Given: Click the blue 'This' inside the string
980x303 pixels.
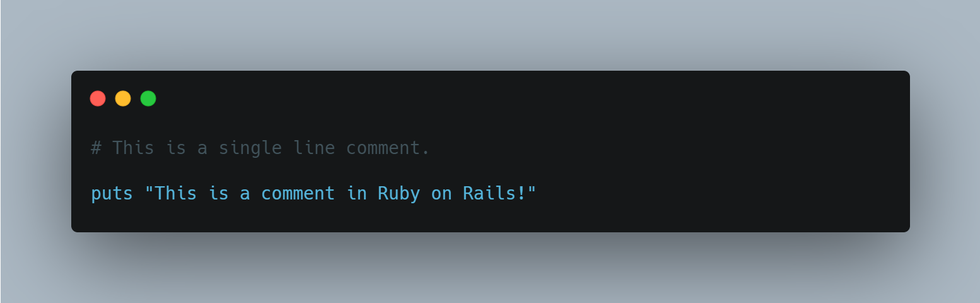Looking at the screenshot, I should (175, 193).
